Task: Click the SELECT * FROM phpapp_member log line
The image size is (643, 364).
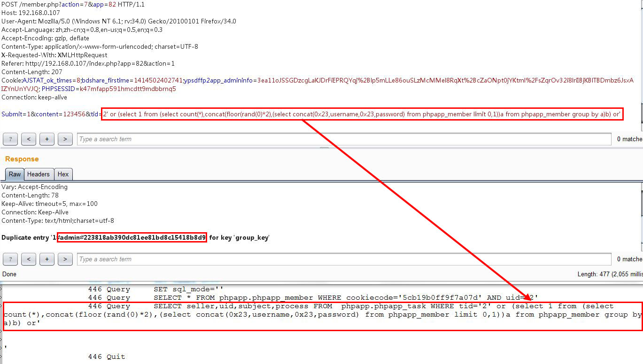Action: pos(313,297)
